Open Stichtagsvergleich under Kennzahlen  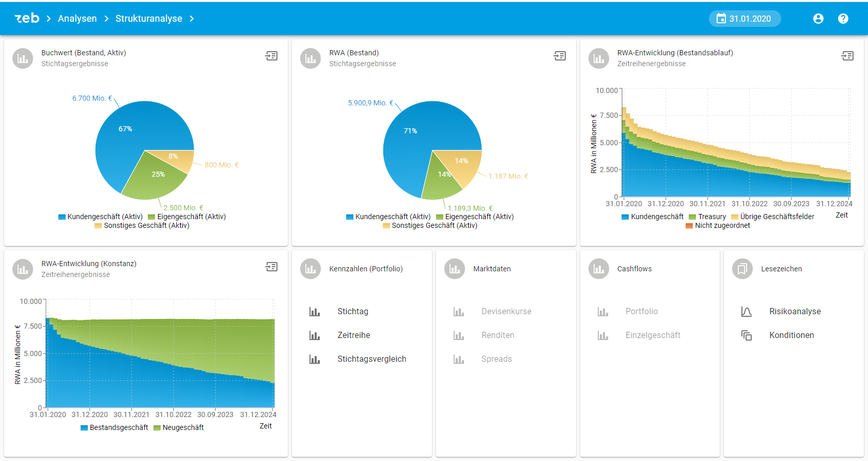click(x=371, y=359)
